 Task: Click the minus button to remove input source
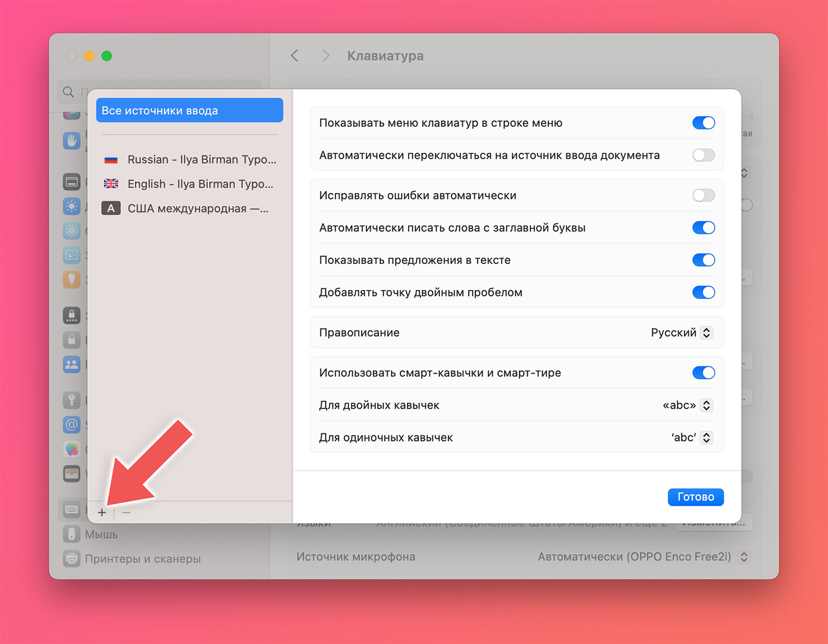(x=126, y=513)
